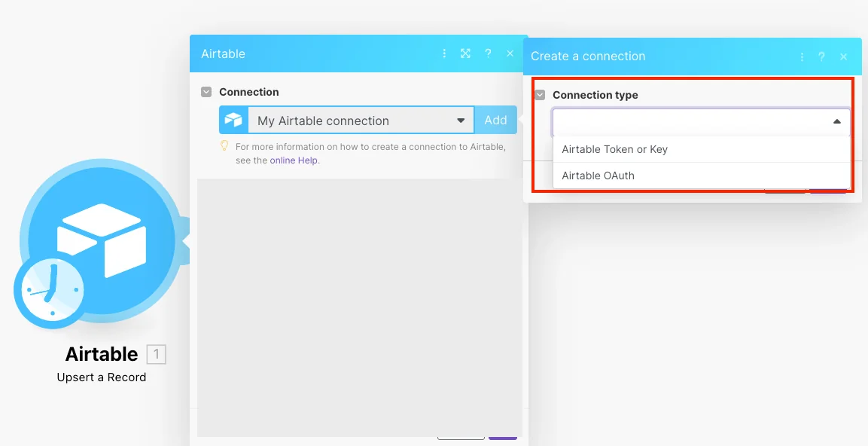Screen dimensions: 868x446
Task: Choose the Airtable OAuth connection type
Action: click(x=702, y=176)
